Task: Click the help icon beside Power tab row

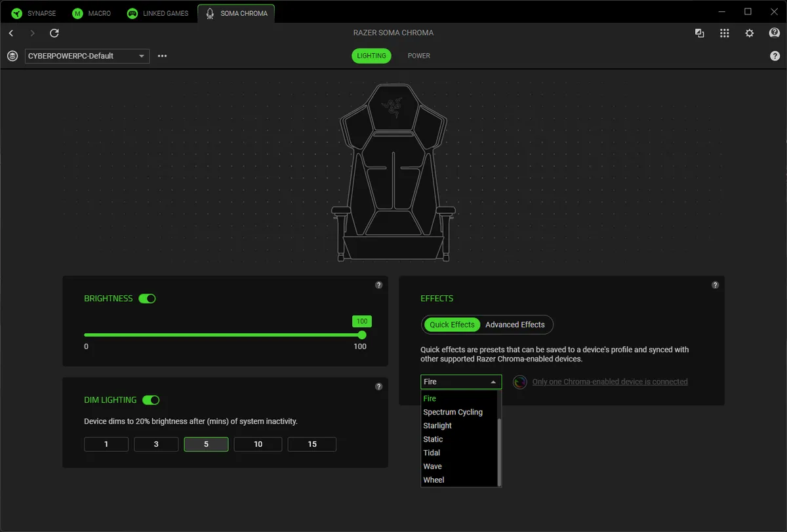Action: coord(775,56)
